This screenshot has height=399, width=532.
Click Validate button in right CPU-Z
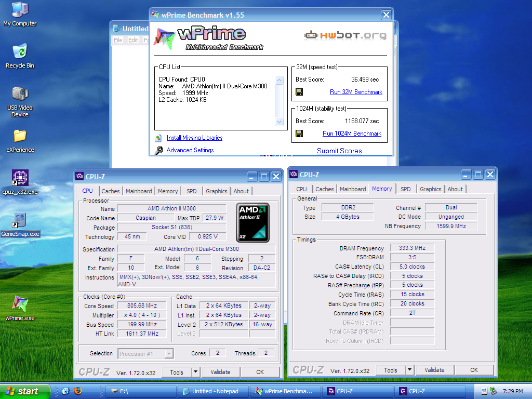(435, 370)
